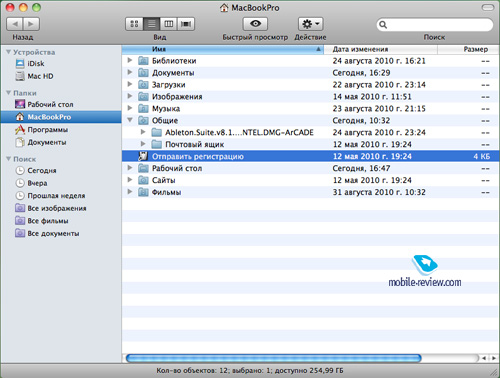Select the Загрузки folder icon
Image resolution: width=500 pixels, height=378 pixels.
143,85
